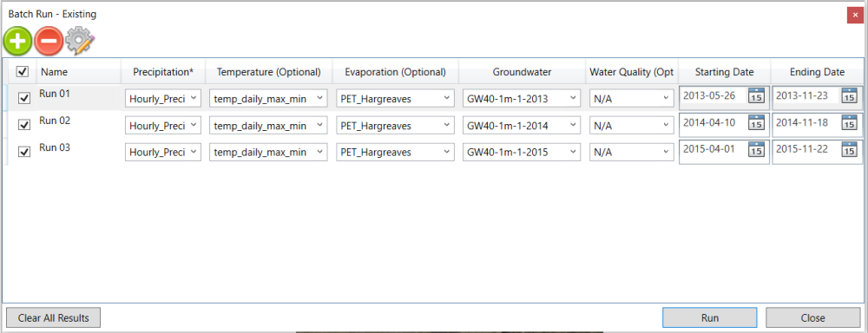Open the gear edit settings icon

point(80,42)
